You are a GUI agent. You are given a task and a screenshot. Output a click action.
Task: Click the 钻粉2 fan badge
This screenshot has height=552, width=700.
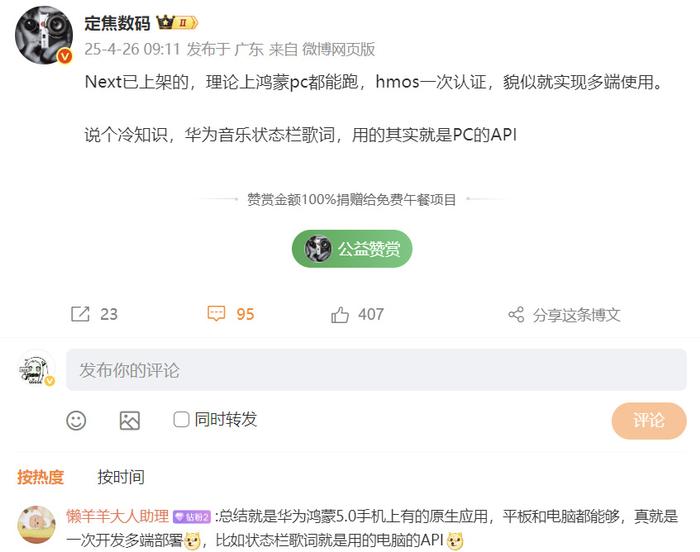click(x=192, y=517)
